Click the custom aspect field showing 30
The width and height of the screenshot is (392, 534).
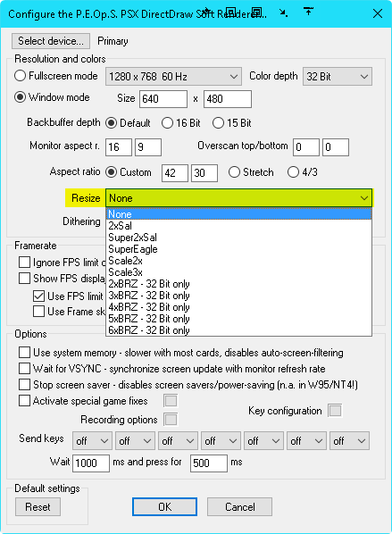204,173
